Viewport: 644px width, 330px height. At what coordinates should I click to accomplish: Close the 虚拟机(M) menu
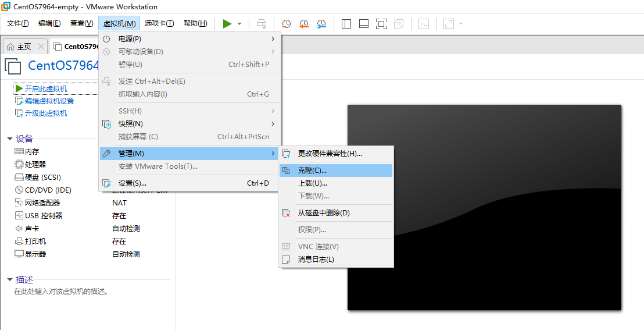click(x=119, y=23)
